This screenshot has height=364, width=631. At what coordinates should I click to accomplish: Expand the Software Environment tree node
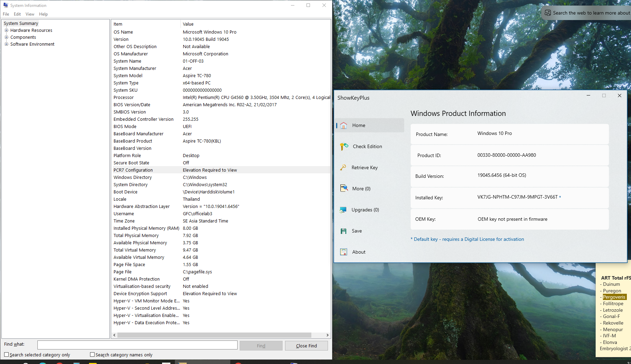click(6, 44)
